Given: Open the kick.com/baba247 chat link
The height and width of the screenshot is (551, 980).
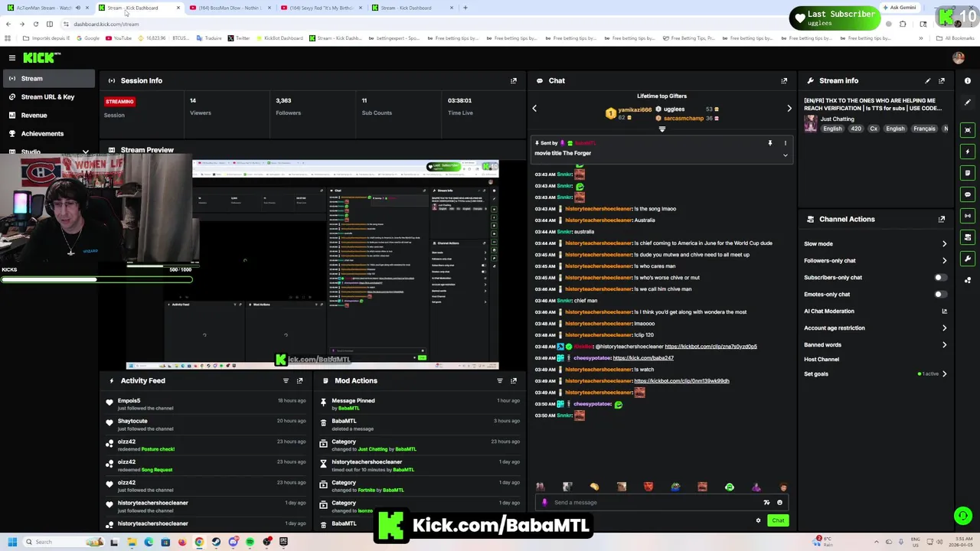Looking at the screenshot, I should (x=643, y=358).
